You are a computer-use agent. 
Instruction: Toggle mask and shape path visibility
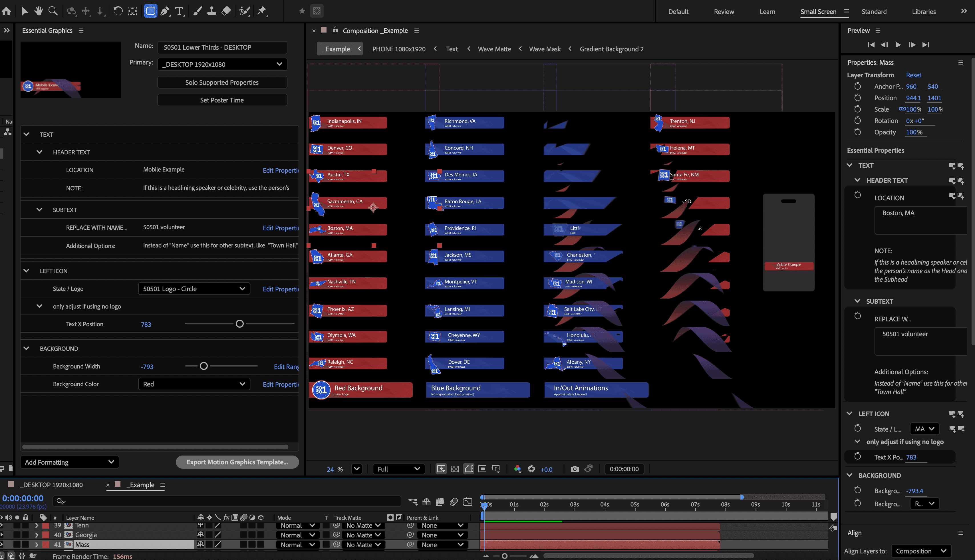468,469
